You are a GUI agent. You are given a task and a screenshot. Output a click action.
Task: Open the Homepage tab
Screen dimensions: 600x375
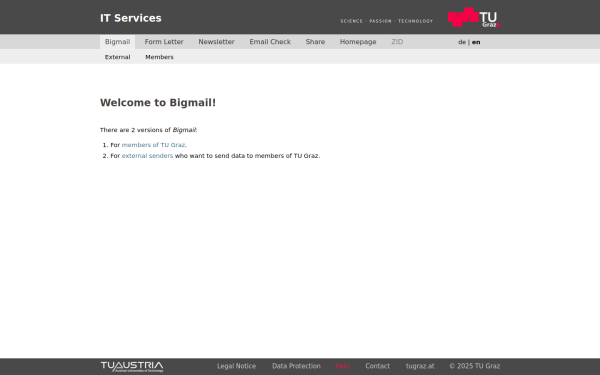point(358,42)
